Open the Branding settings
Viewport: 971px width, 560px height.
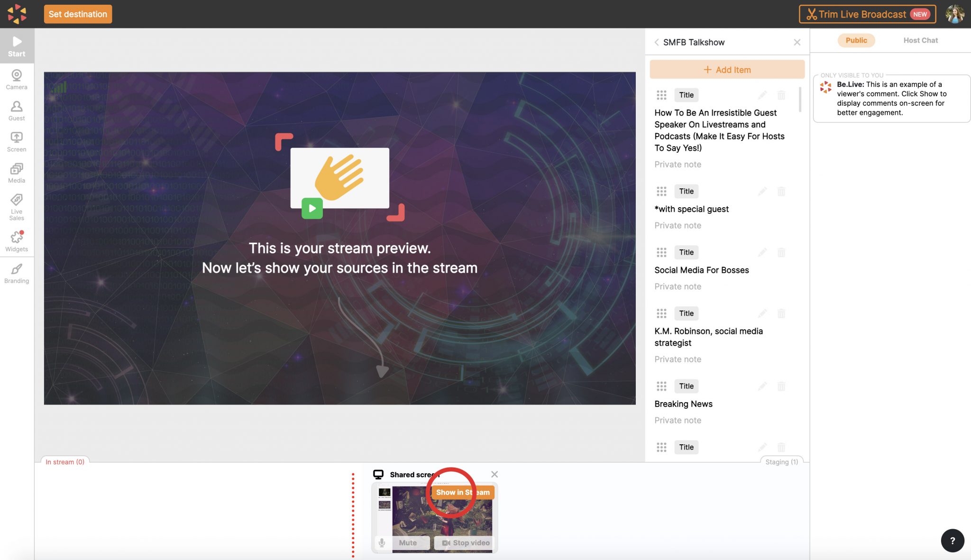coord(17,273)
